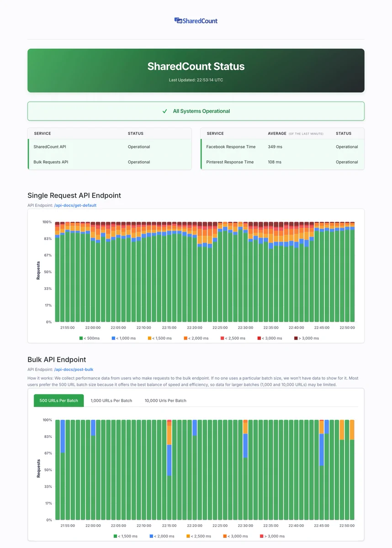Click the 349 ms average value
392x548 pixels.
275,147
